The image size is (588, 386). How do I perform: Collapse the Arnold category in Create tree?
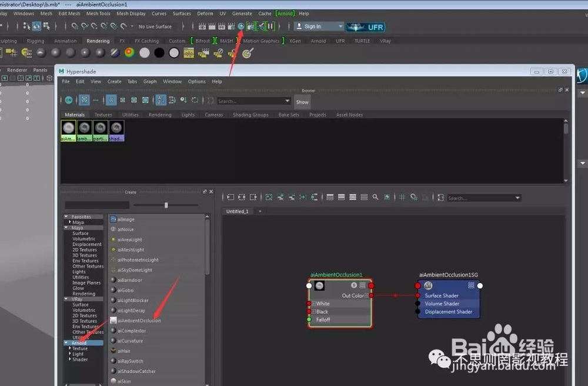coord(66,343)
